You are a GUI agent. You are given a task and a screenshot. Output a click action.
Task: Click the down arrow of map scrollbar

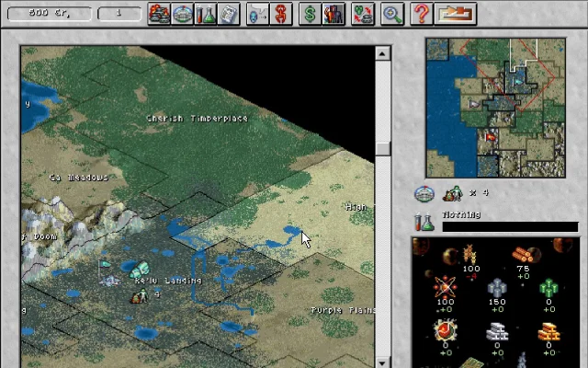point(382,362)
